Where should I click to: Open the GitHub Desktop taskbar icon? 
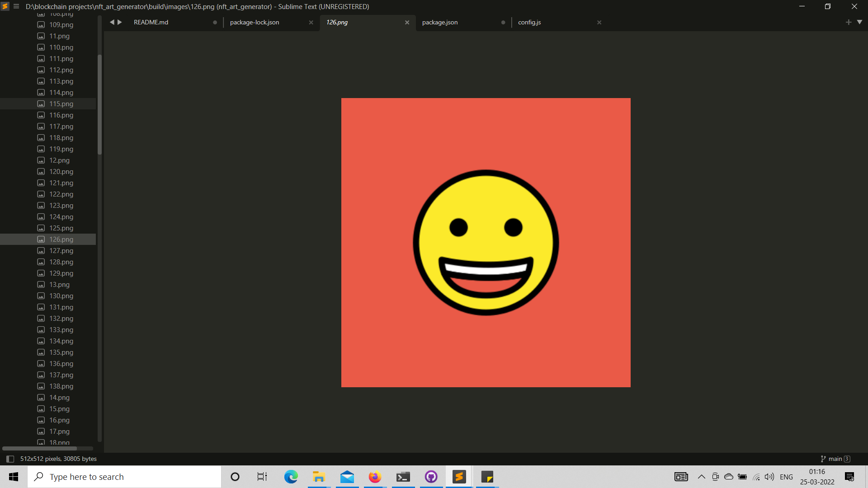pos(431,477)
